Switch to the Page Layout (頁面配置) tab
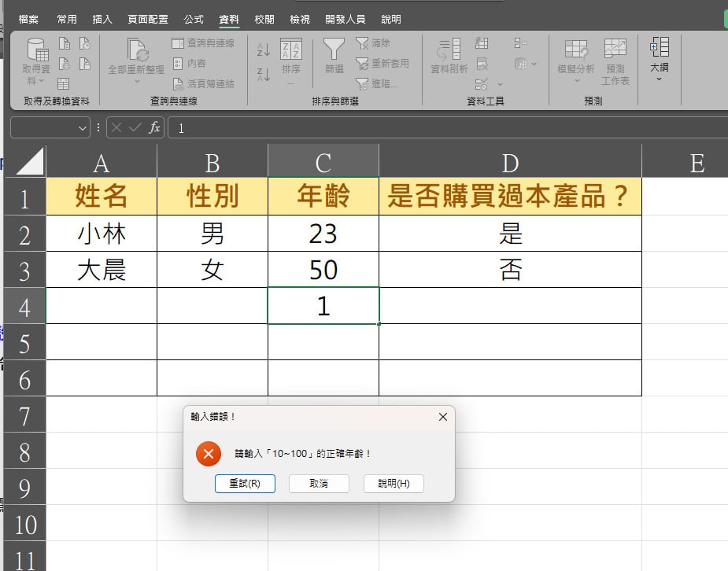 click(148, 19)
